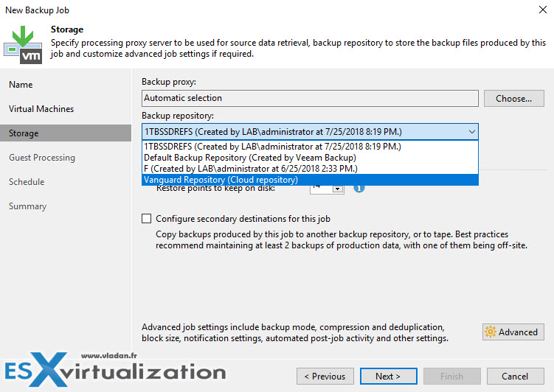Click the gear icon on Advanced button
Screen dimensions: 554x392
coord(491,332)
